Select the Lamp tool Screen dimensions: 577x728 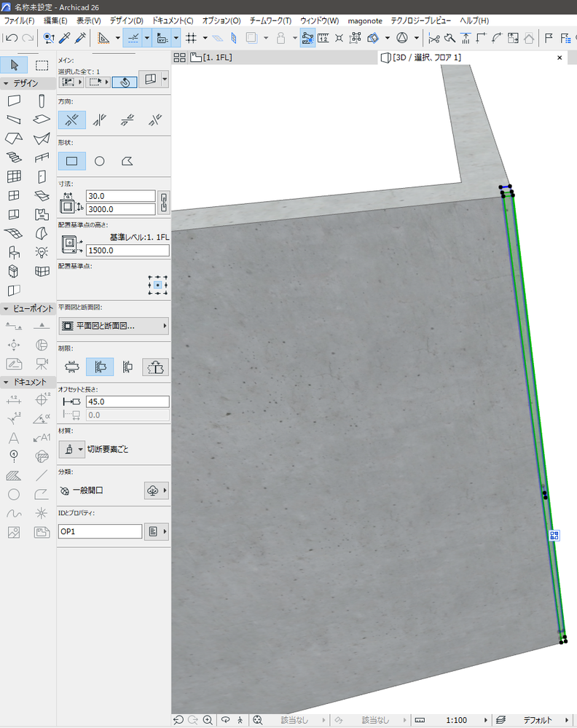pos(42,252)
